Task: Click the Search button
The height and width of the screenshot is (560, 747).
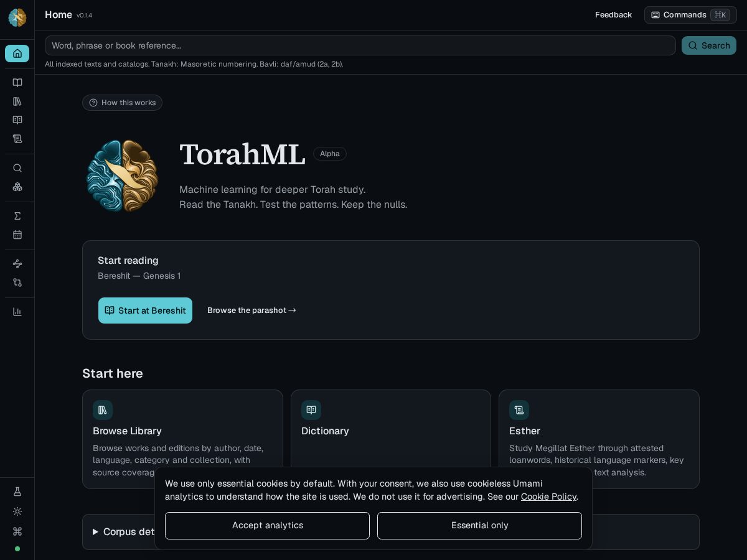Action: (x=709, y=45)
